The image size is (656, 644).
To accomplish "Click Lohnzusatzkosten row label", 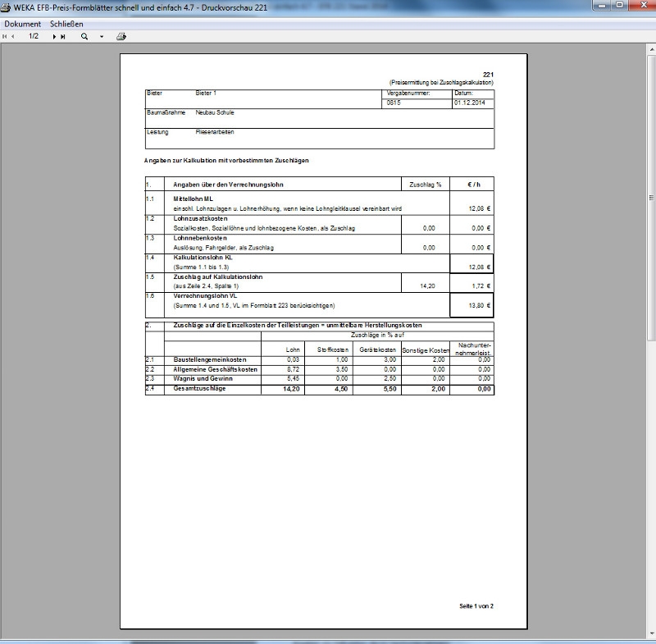I will (x=200, y=218).
